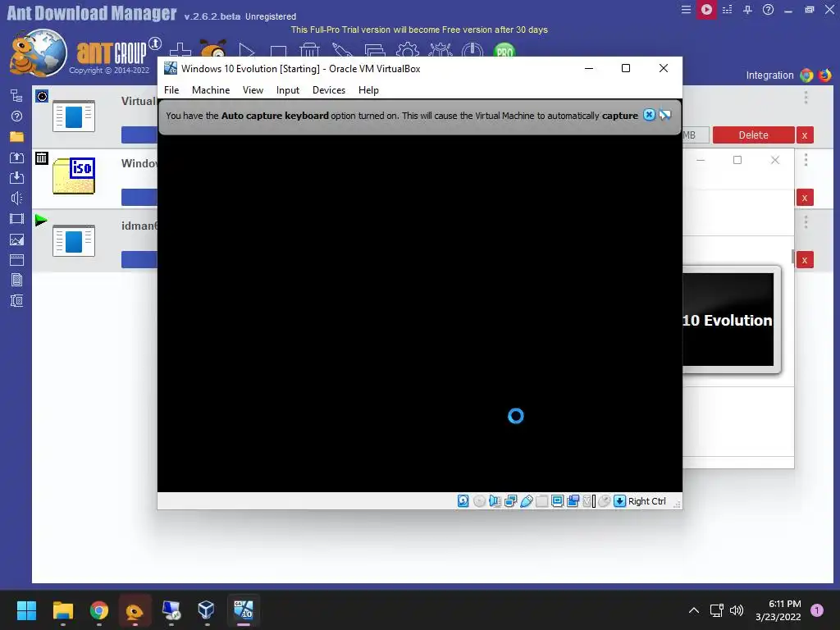The height and width of the screenshot is (630, 840).
Task: Click the audio icon in VM status bar
Action: tap(495, 501)
